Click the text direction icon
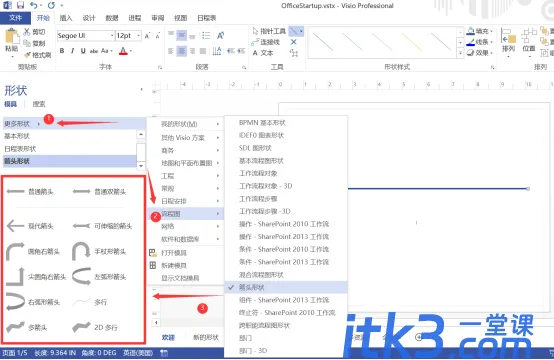 tap(217, 51)
